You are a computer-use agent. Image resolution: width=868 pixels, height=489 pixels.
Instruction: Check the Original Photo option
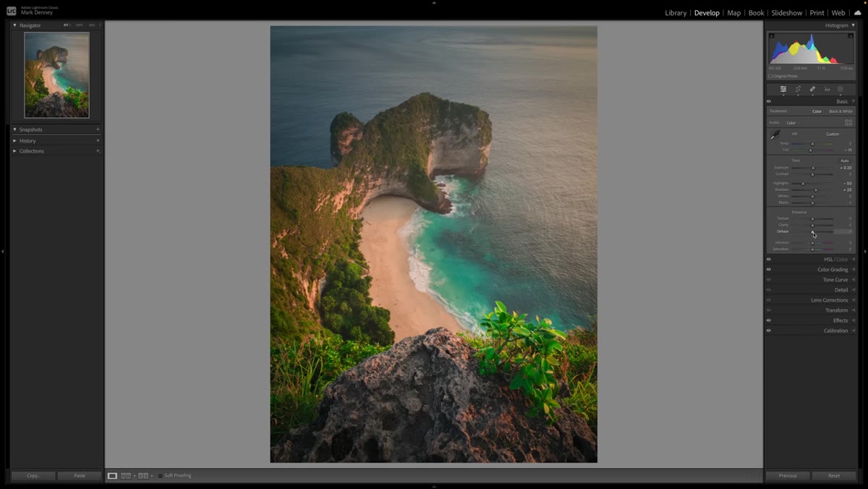click(770, 76)
